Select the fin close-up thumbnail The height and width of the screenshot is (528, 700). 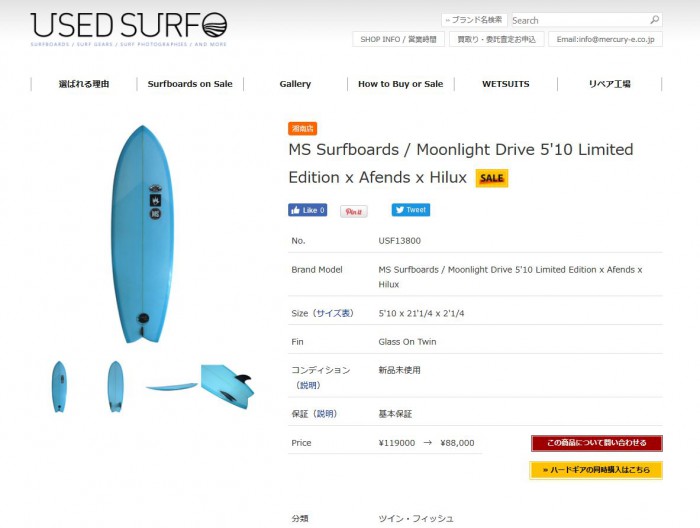pos(228,386)
